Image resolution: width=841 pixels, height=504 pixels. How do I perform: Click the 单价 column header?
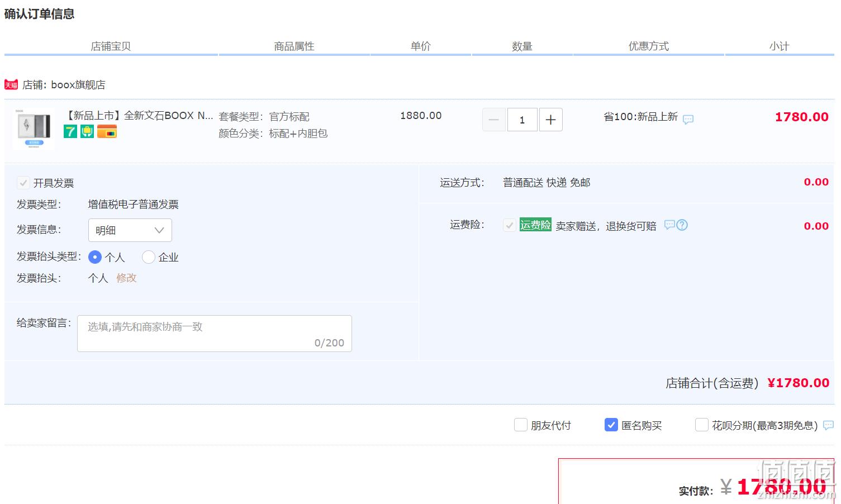[x=421, y=46]
